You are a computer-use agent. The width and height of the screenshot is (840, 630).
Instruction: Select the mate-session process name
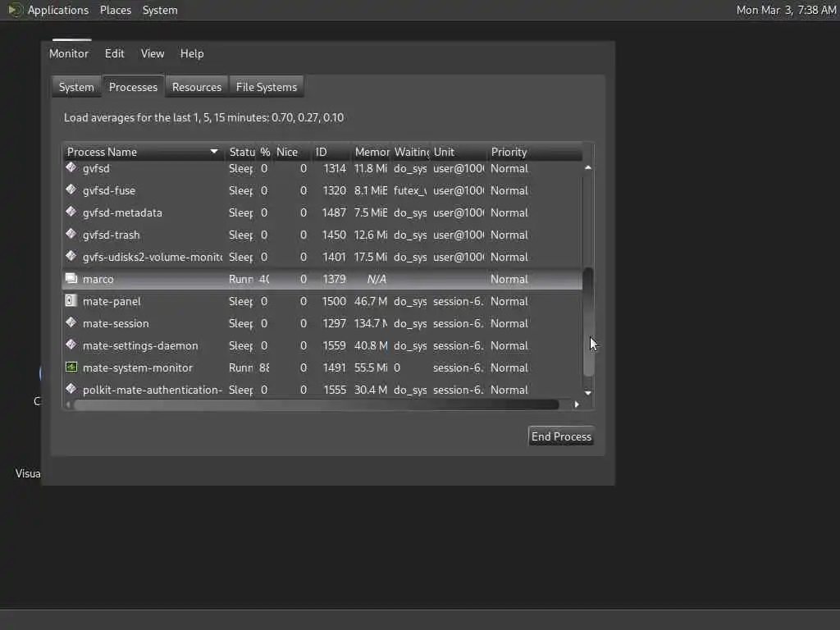(x=116, y=323)
